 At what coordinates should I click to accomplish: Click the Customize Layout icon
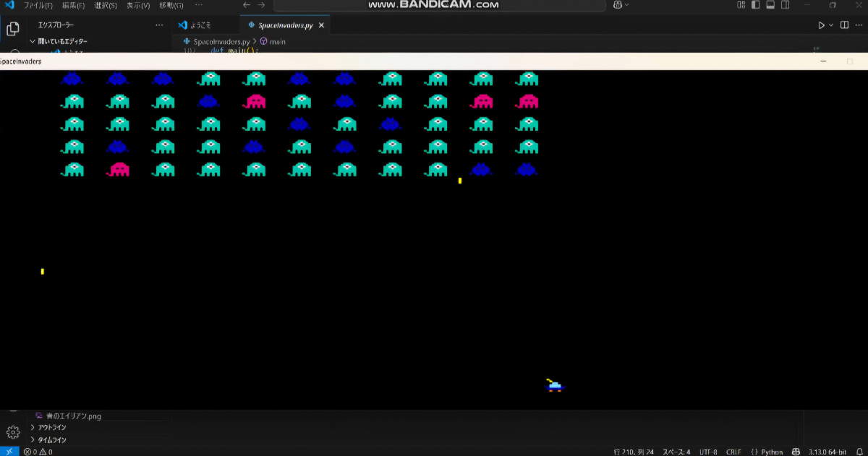(741, 5)
